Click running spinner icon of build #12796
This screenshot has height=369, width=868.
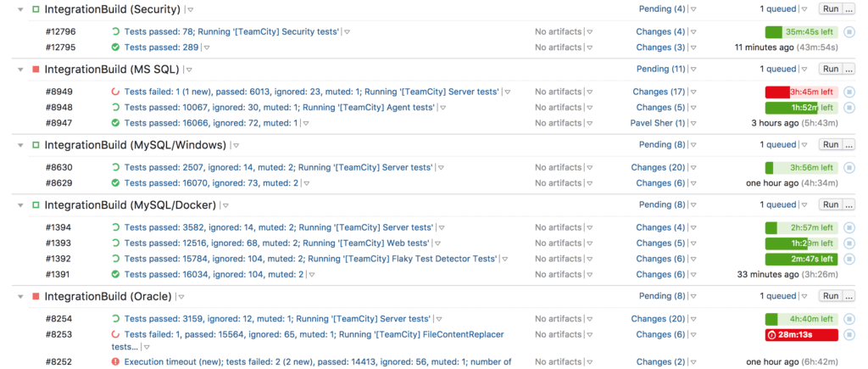pos(115,32)
